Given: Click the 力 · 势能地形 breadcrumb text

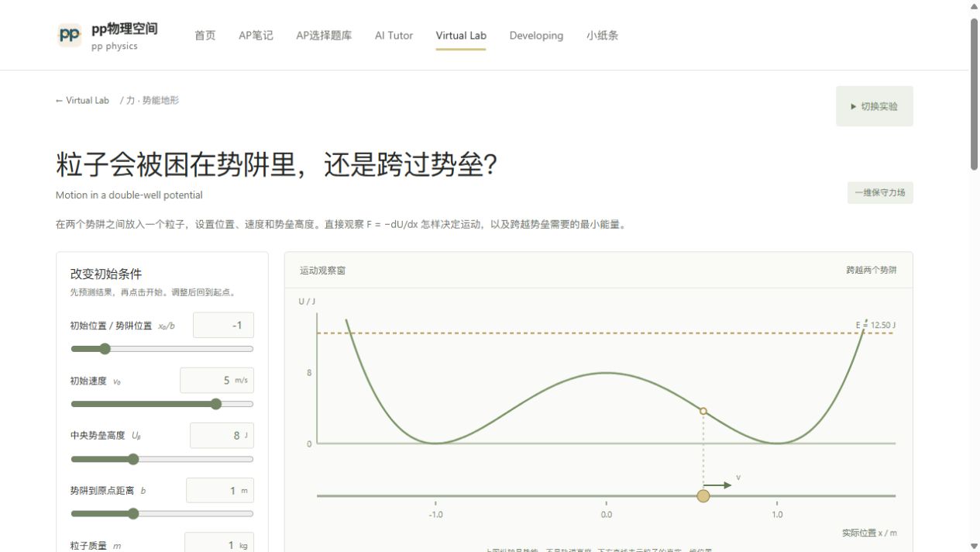Looking at the screenshot, I should (153, 100).
